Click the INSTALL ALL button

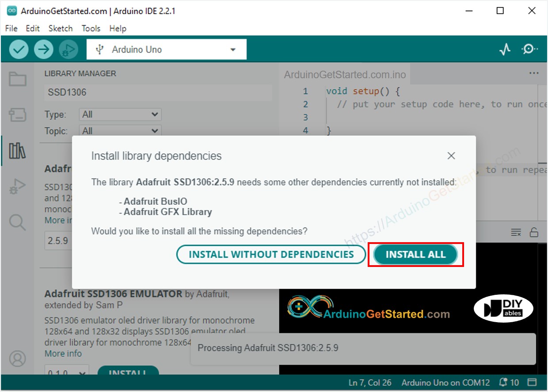tap(415, 254)
